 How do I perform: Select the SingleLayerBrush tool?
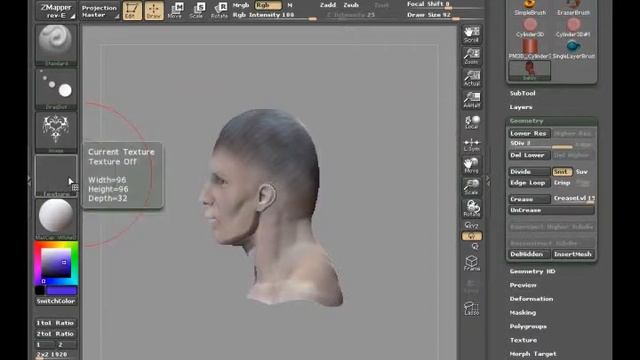pos(573,49)
